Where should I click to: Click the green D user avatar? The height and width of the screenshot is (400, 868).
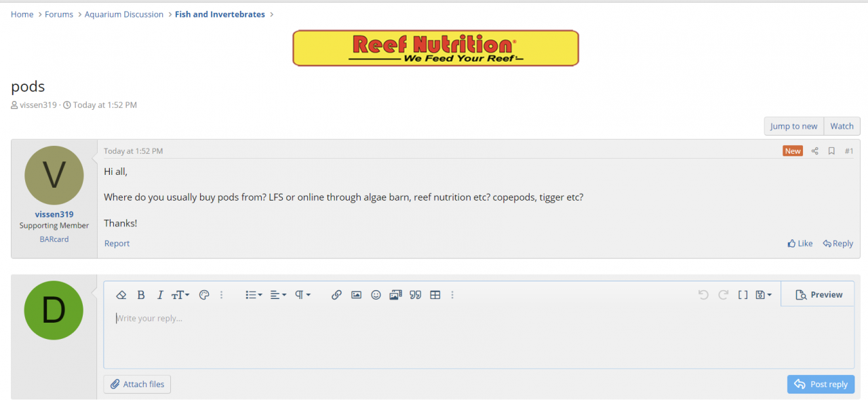(54, 311)
